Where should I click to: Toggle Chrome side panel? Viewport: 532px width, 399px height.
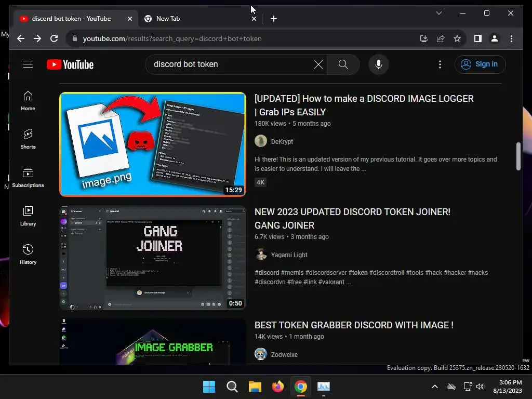[x=478, y=38]
